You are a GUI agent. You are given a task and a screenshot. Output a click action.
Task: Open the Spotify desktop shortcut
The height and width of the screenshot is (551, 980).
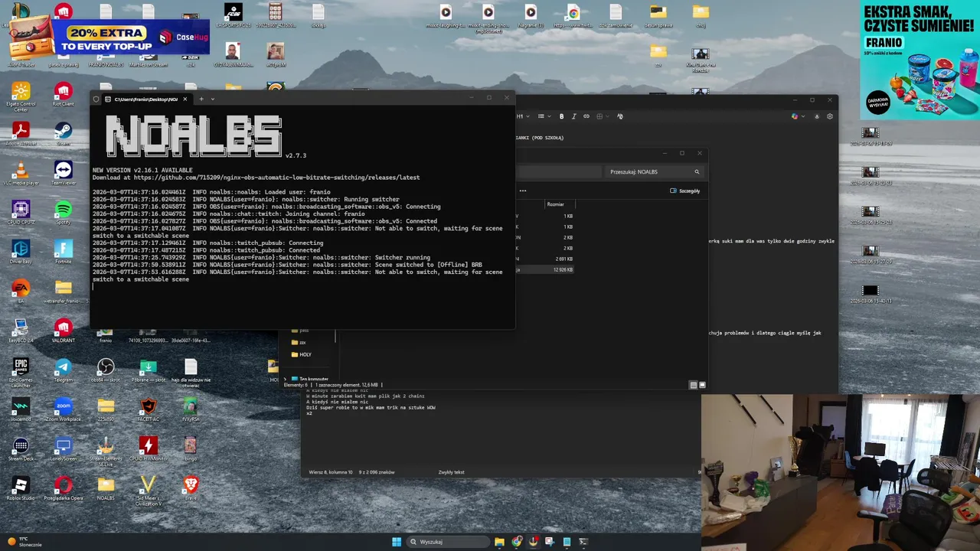(64, 213)
